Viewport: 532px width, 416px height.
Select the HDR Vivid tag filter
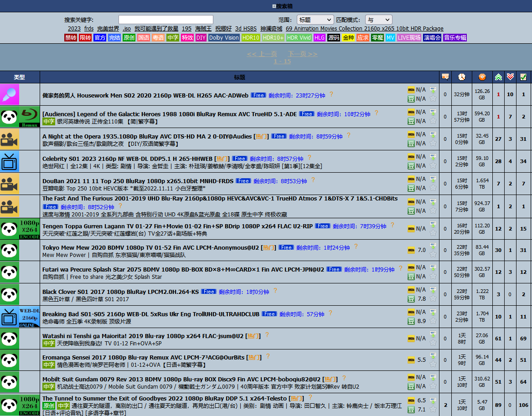point(299,38)
